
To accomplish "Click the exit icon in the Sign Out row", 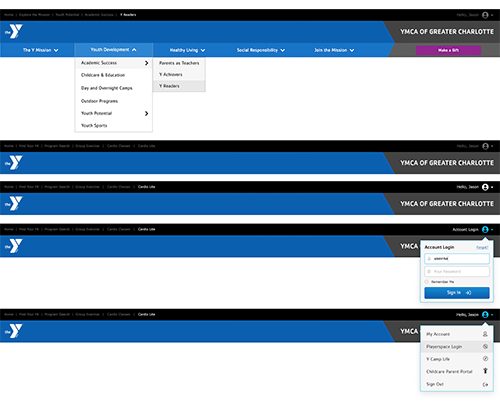I will [485, 384].
